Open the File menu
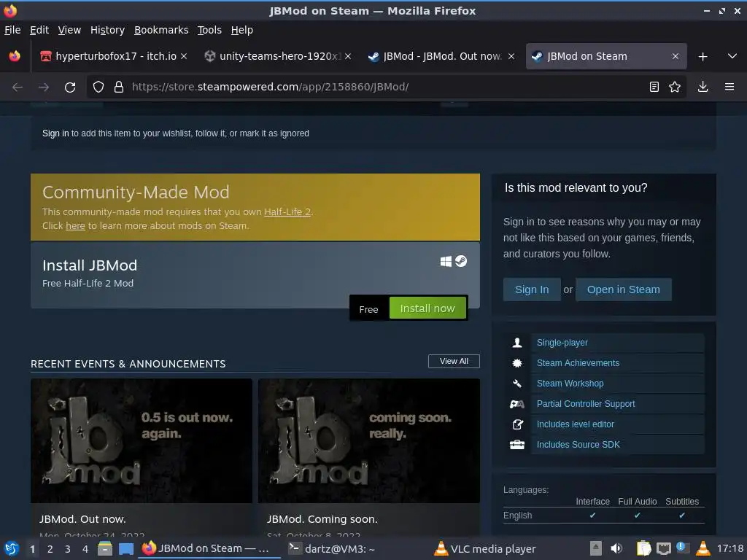This screenshot has width=747, height=560. 12,30
